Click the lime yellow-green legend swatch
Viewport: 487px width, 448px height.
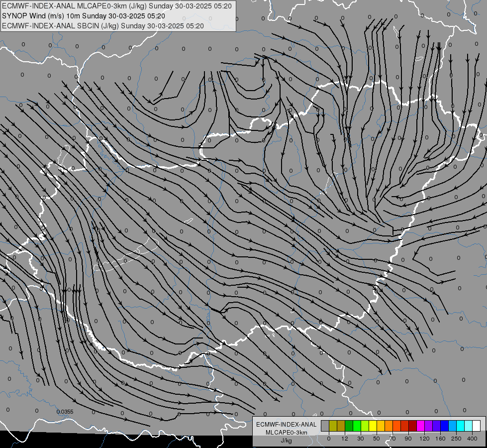(365, 426)
